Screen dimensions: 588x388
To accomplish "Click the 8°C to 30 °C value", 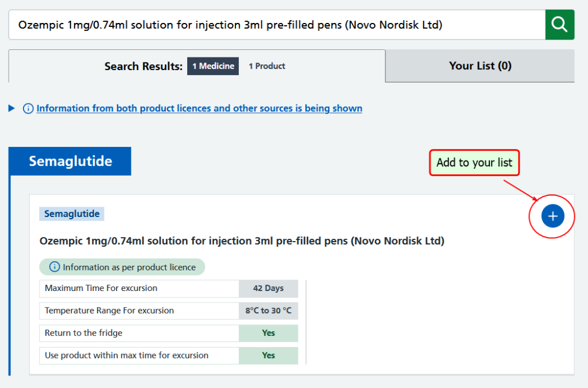I will 269,311.
